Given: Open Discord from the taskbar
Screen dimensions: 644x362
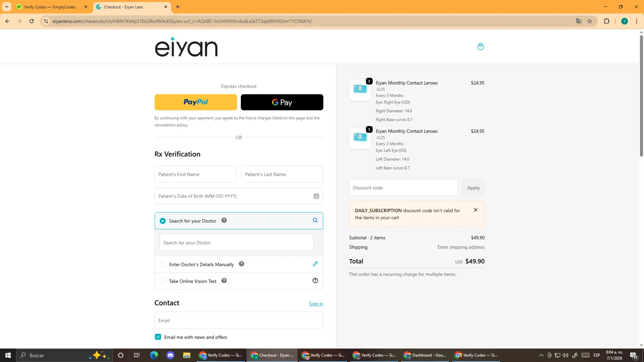Looking at the screenshot, I should point(170,355).
